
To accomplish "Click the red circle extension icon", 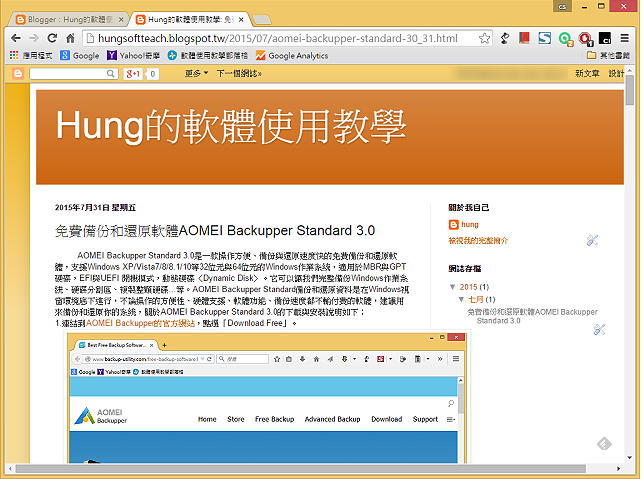I will (x=585, y=39).
